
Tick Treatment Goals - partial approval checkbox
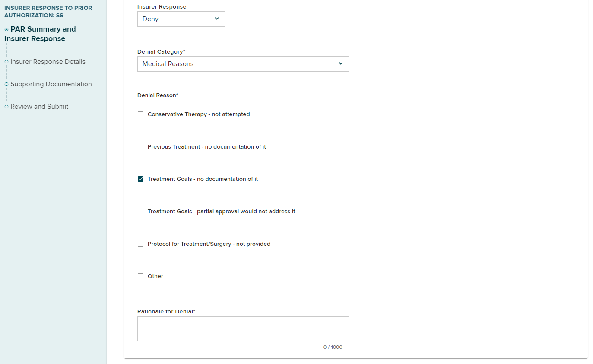pos(140,212)
